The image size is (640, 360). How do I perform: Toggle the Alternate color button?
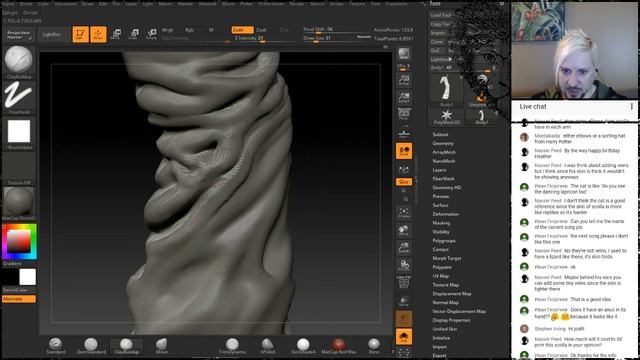[x=19, y=299]
